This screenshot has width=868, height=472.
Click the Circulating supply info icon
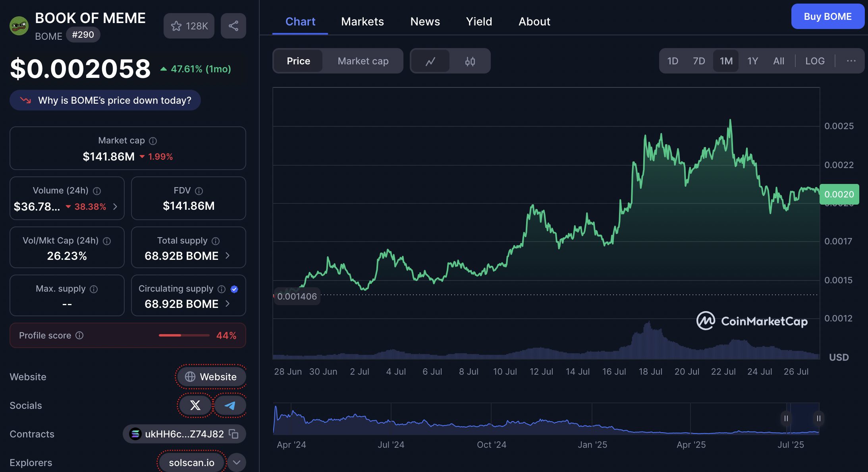pyautogui.click(x=222, y=289)
